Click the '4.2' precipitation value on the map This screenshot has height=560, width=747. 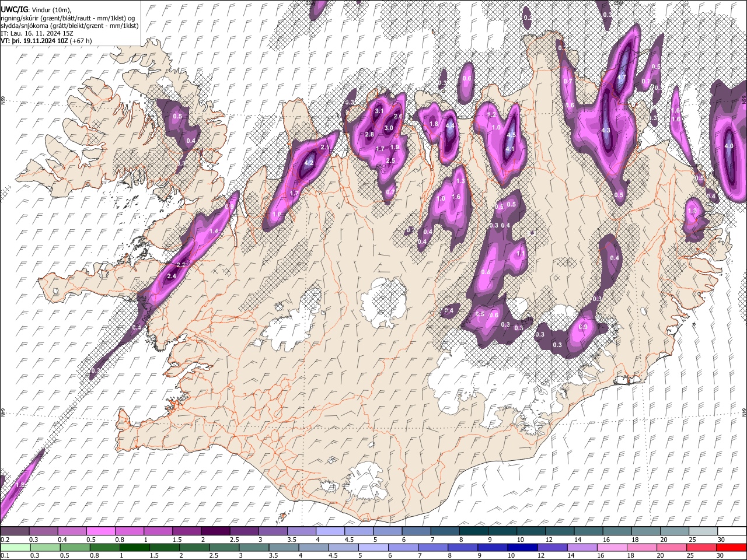(309, 163)
